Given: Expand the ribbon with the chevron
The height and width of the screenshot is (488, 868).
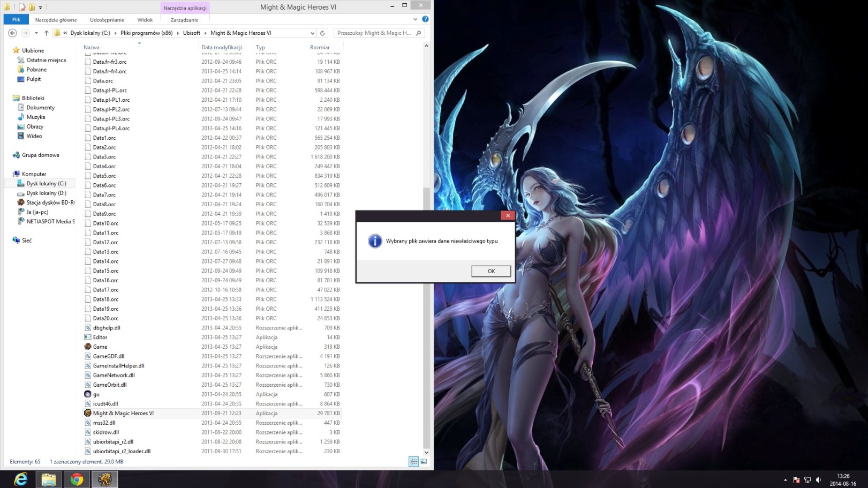Looking at the screenshot, I should point(416,19).
